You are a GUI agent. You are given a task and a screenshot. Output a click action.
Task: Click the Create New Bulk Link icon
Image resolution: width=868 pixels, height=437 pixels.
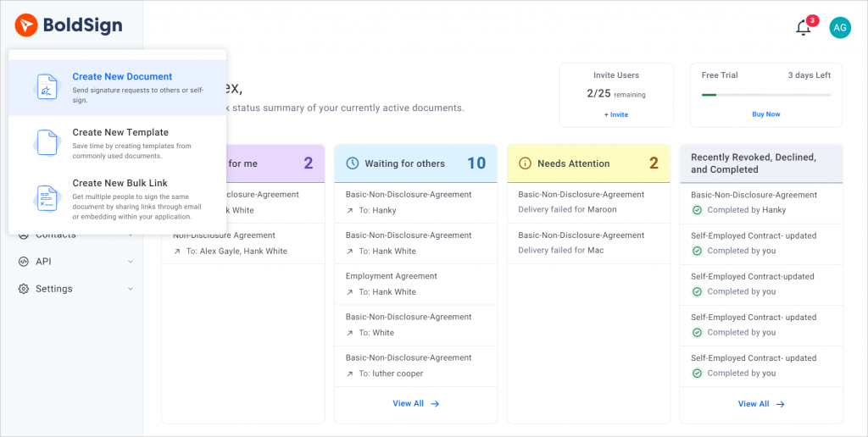pos(47,198)
